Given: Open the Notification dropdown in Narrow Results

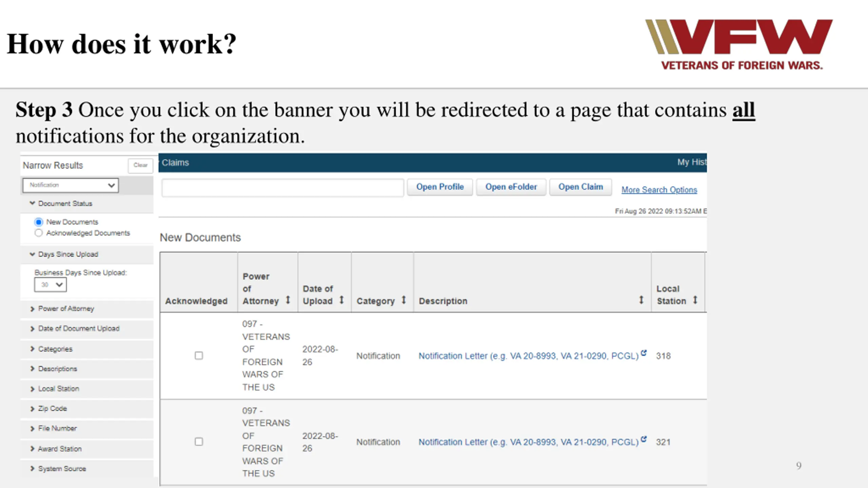Looking at the screenshot, I should (x=71, y=185).
